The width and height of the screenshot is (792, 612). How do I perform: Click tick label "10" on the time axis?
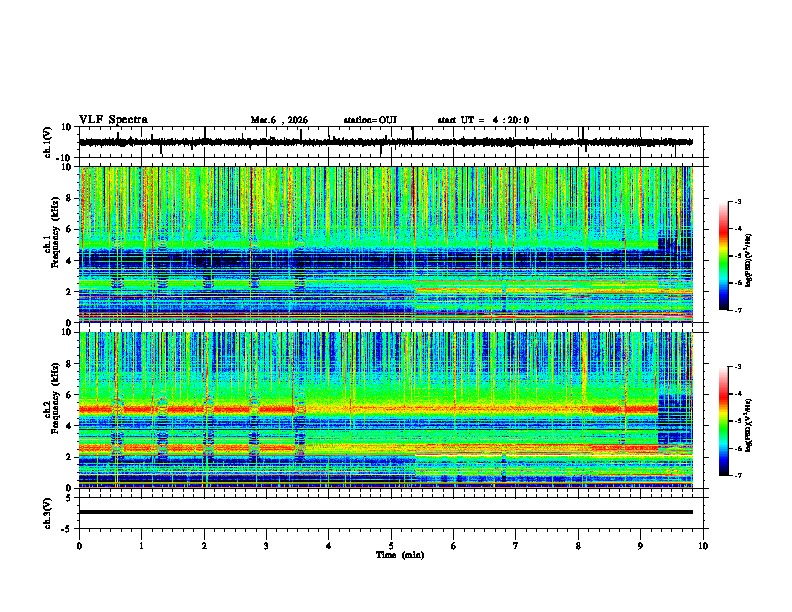click(x=703, y=546)
